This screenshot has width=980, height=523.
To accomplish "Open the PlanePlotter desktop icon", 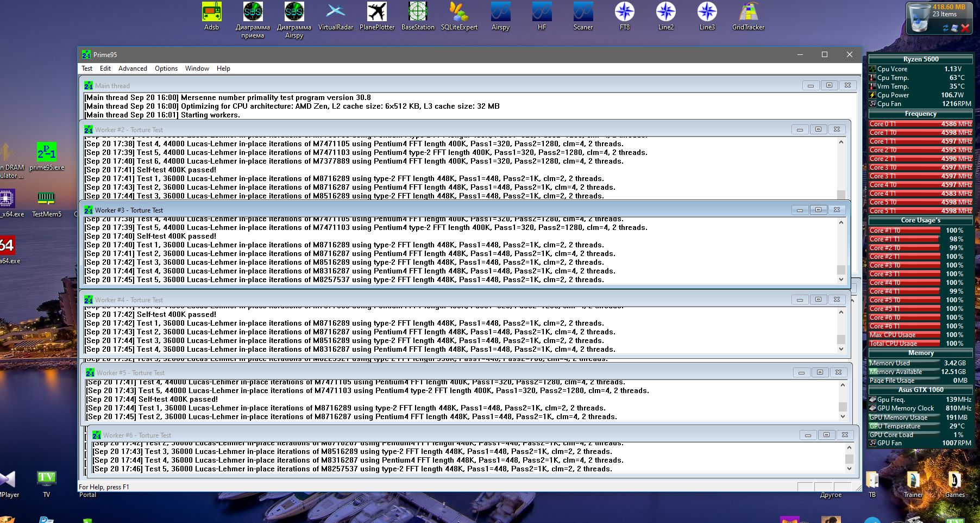I will (x=376, y=13).
